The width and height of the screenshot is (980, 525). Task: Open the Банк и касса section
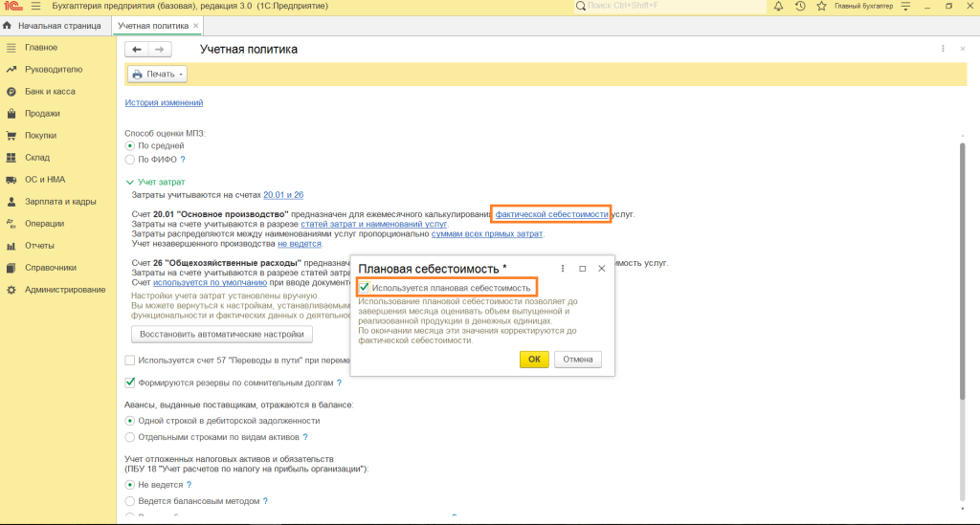point(49,92)
